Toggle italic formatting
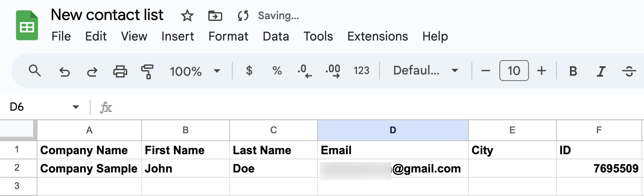The width and height of the screenshot is (644, 196). 601,71
